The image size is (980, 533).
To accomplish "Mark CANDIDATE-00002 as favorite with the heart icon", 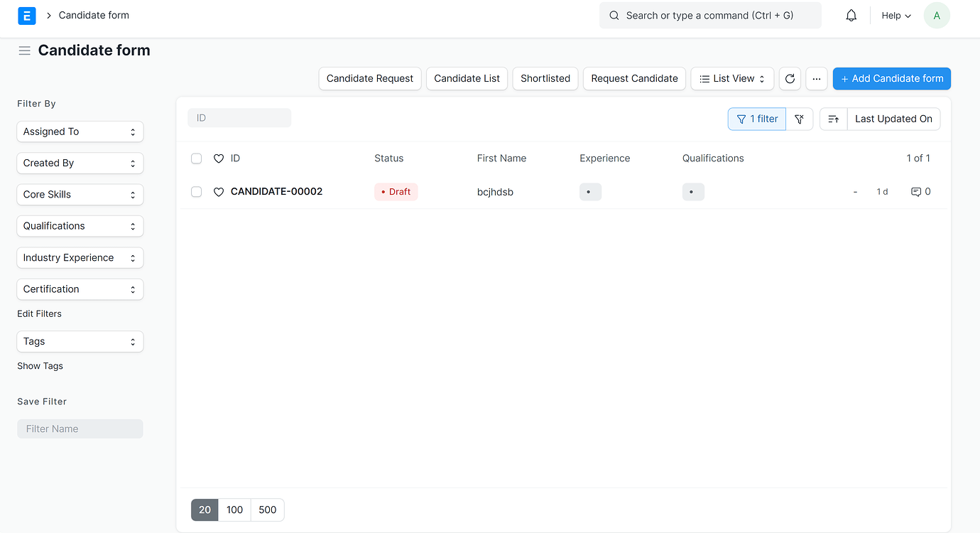I will click(218, 191).
